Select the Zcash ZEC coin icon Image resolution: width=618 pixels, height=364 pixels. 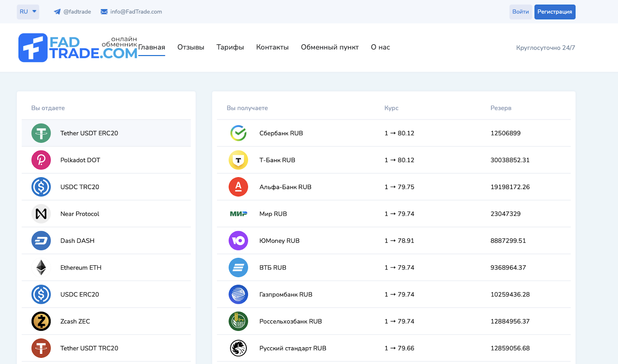coord(41,321)
